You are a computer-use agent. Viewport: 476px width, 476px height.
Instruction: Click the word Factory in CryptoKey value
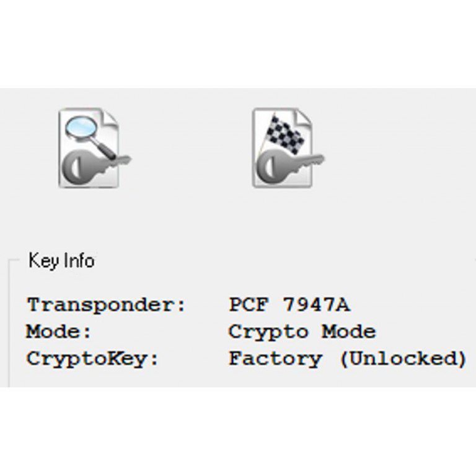pyautogui.click(x=275, y=359)
